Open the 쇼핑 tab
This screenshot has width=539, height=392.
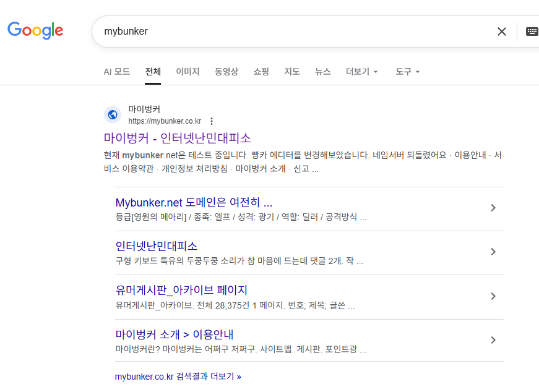pyautogui.click(x=261, y=72)
